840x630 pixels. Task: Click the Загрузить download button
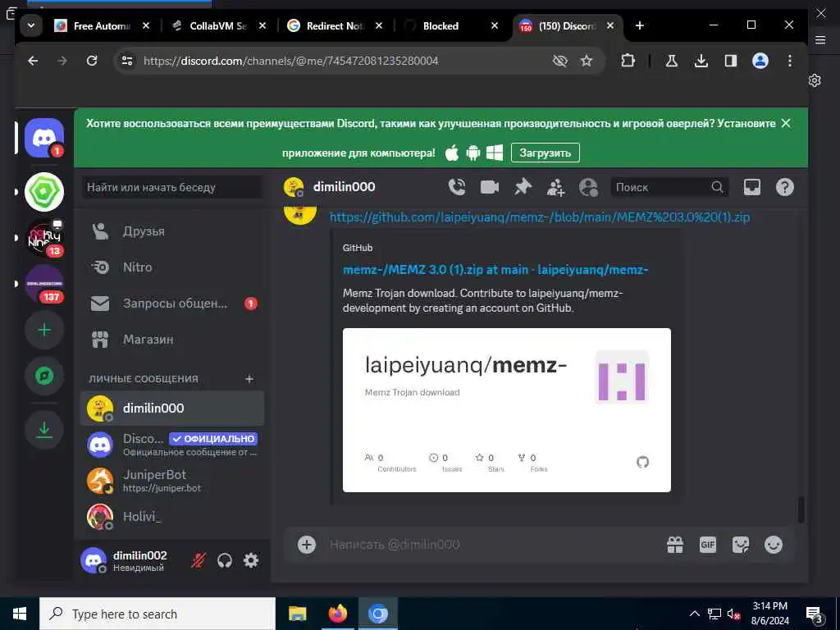[545, 153]
